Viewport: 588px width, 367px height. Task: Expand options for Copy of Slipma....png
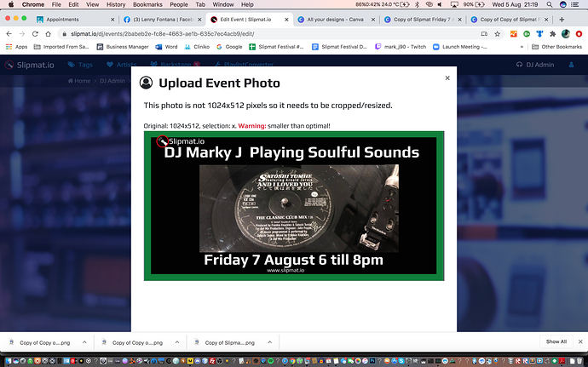click(x=269, y=342)
